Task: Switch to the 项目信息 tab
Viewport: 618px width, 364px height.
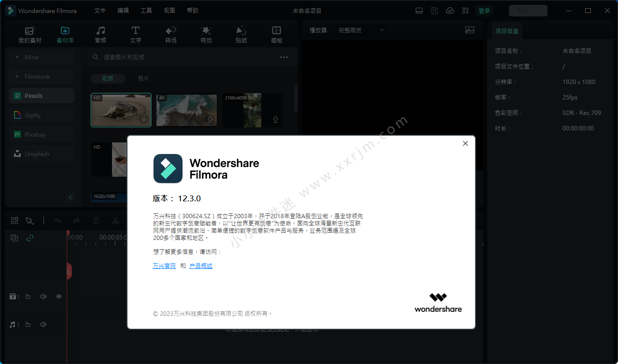Action: tap(507, 31)
